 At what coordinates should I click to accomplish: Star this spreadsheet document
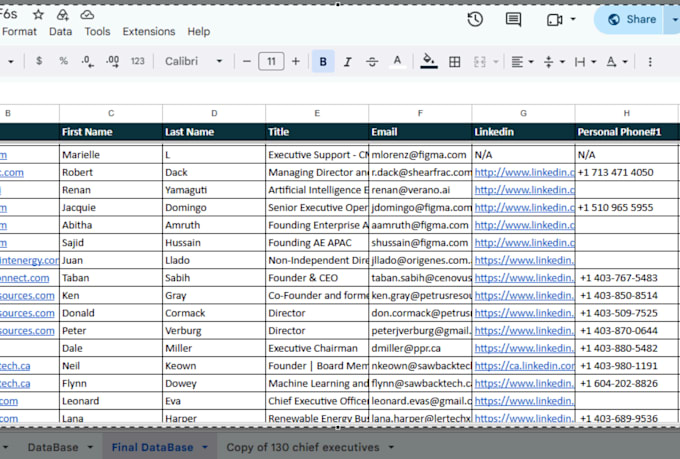(x=39, y=15)
